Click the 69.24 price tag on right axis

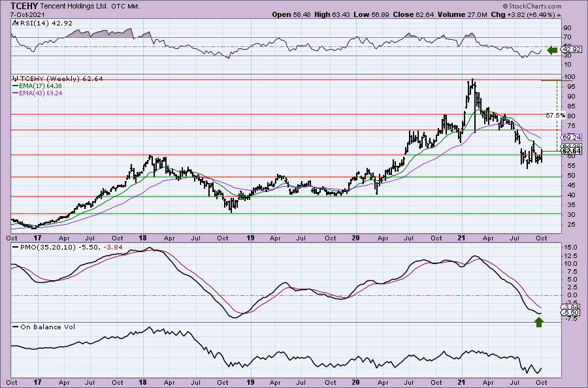572,138
